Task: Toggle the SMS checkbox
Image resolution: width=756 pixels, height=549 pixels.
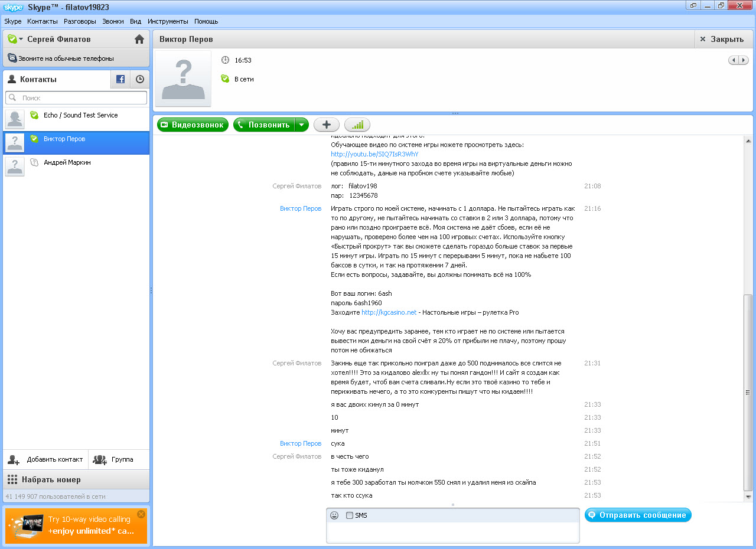Action: tap(350, 515)
